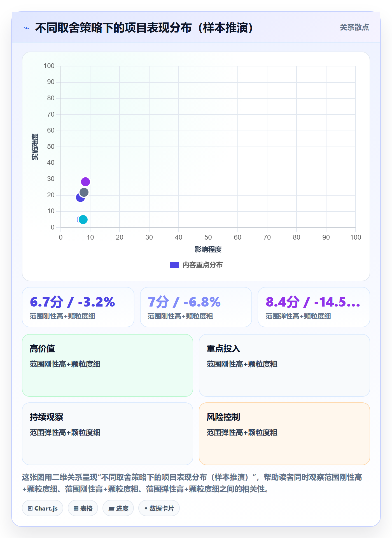The height and width of the screenshot is (538, 392).
Task: Open the 6.7分 / -3.2% data card
Action: coord(78,307)
